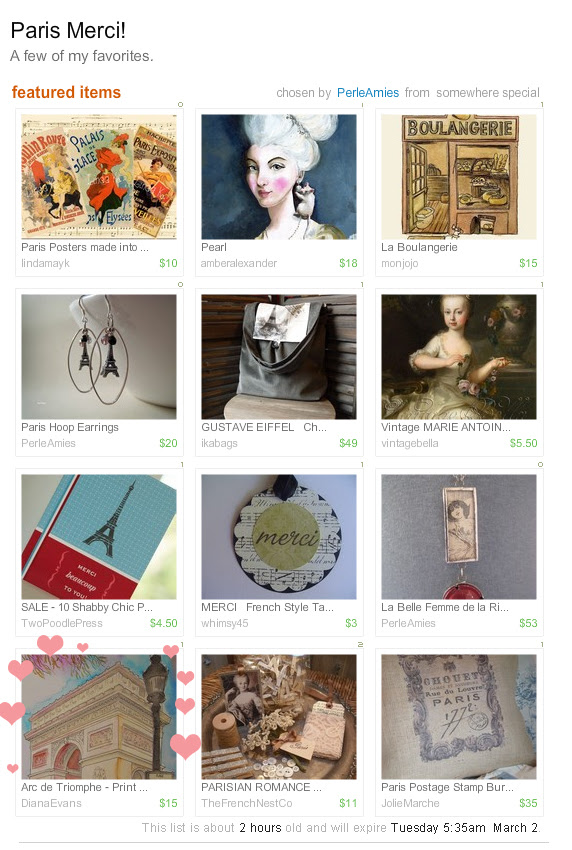Visit DianaEvans shop link
The height and width of the screenshot is (850, 572).
pyautogui.click(x=51, y=803)
